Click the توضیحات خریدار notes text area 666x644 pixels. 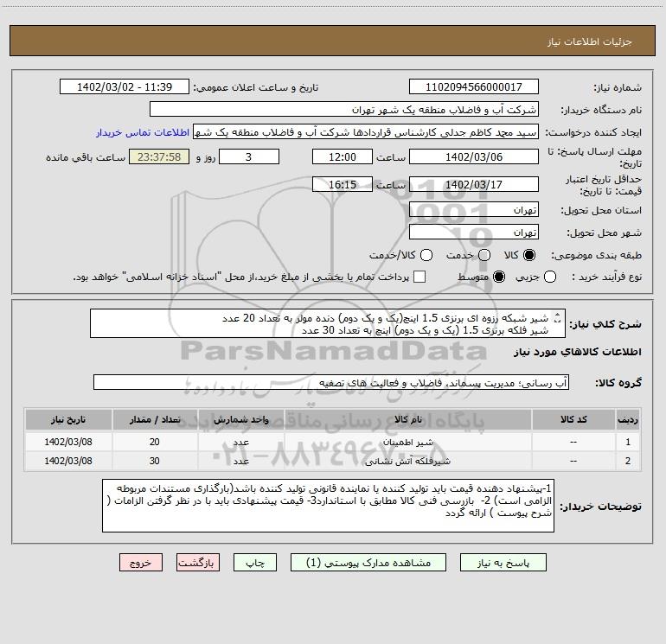328,505
